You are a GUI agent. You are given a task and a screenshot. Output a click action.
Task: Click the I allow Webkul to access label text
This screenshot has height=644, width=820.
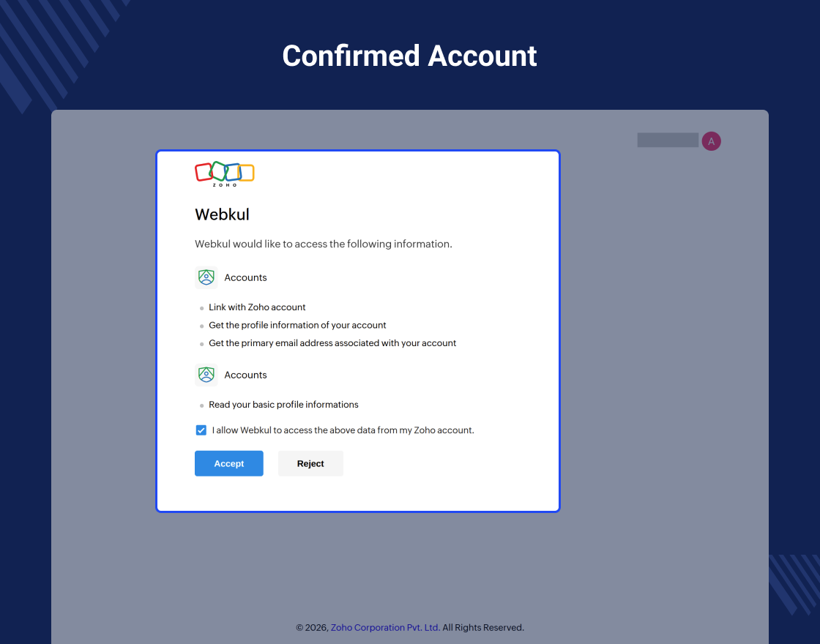343,430
